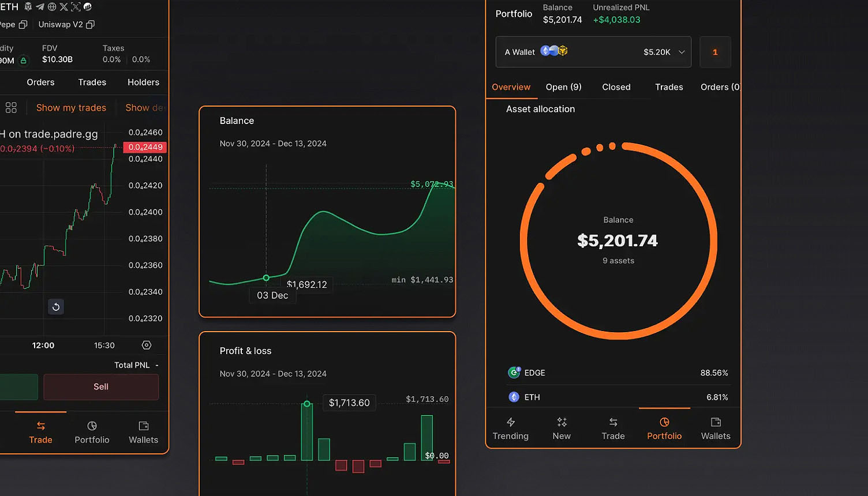Open the Telegram social icon

[x=40, y=7]
